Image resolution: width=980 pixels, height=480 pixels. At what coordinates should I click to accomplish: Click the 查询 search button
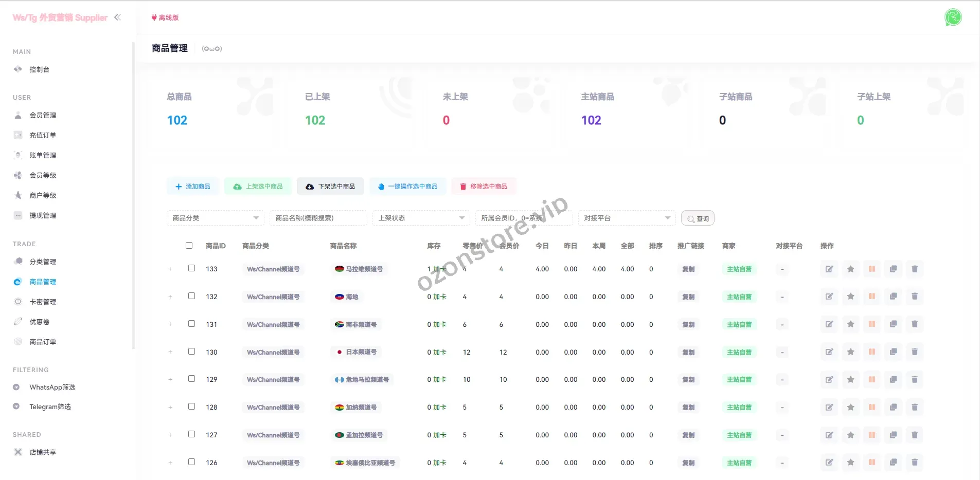(698, 218)
